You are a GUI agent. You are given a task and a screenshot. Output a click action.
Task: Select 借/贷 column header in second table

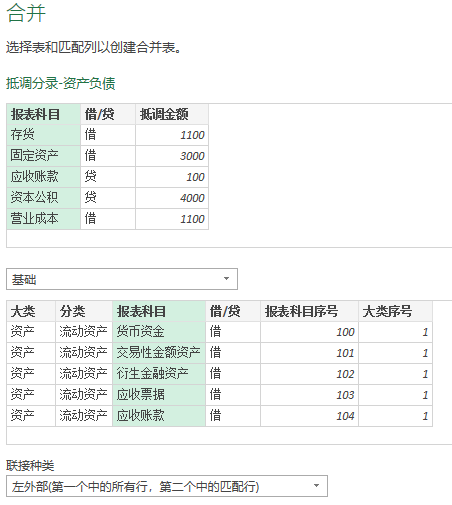(x=233, y=311)
